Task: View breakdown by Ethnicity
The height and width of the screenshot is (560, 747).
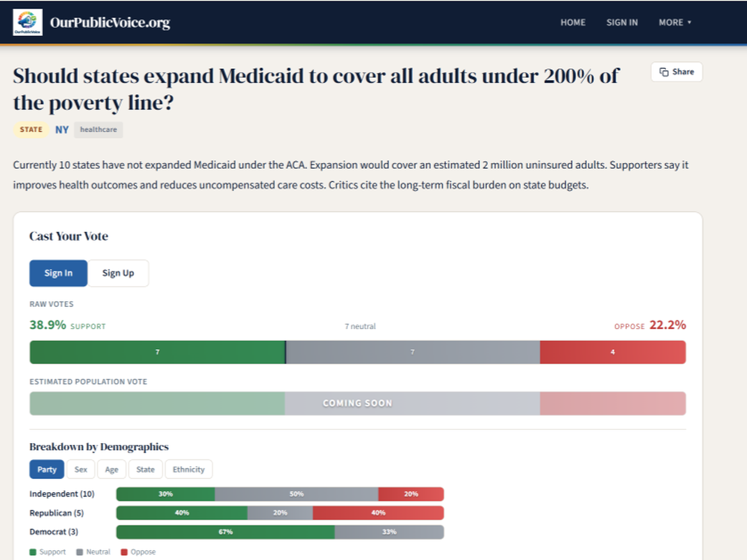Action: tap(189, 469)
